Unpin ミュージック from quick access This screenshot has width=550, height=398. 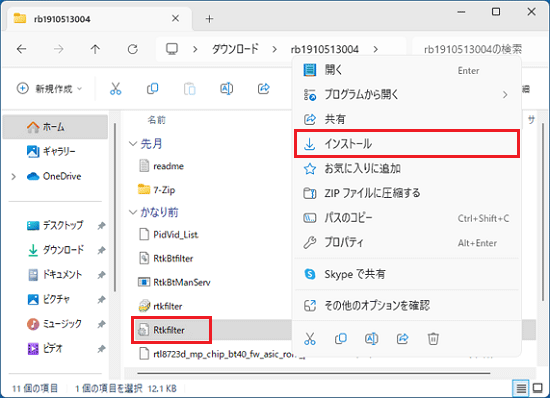pyautogui.click(x=101, y=324)
